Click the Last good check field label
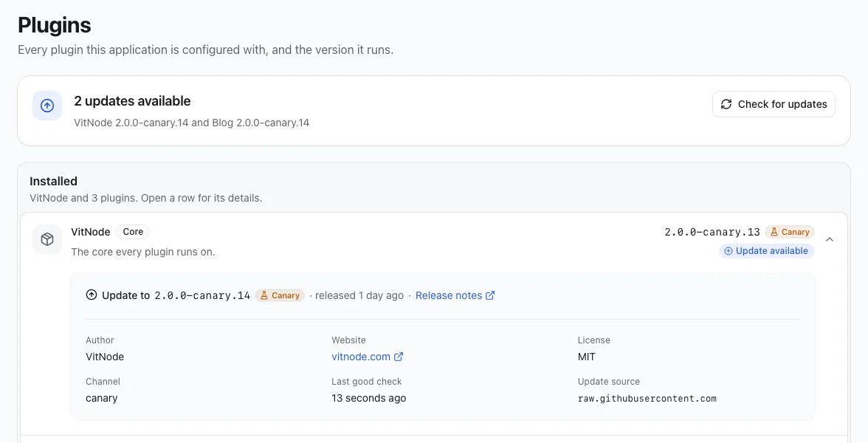 coord(366,382)
